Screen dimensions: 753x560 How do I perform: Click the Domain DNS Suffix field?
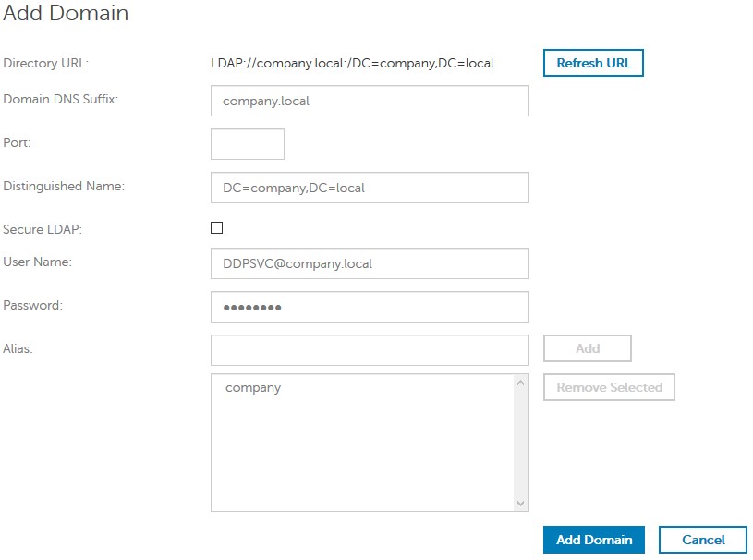pos(370,101)
